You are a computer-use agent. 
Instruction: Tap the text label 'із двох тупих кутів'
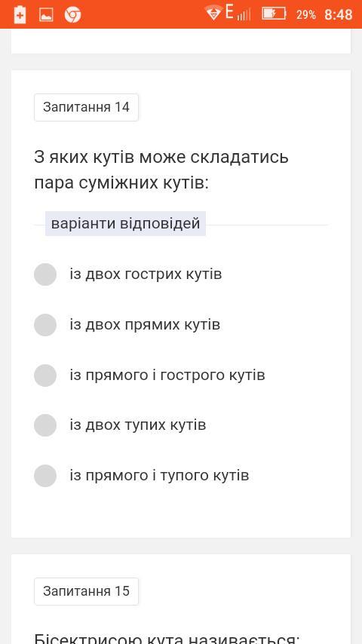point(138,425)
